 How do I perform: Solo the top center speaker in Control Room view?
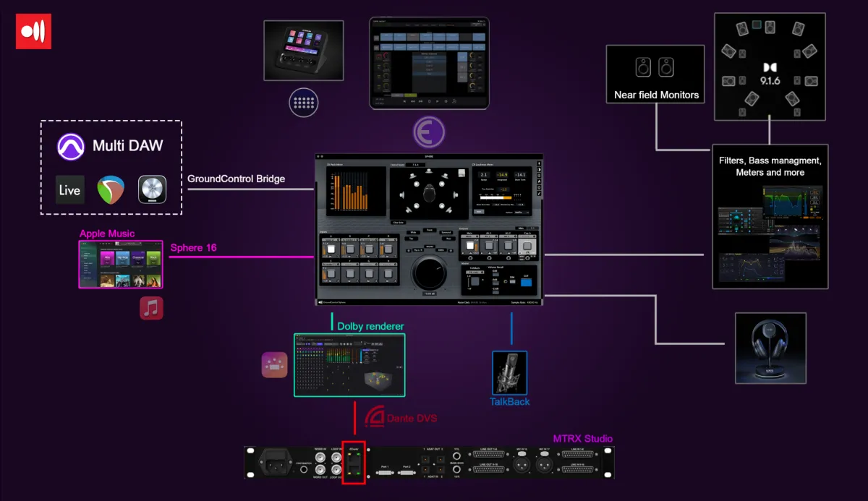[x=430, y=171]
